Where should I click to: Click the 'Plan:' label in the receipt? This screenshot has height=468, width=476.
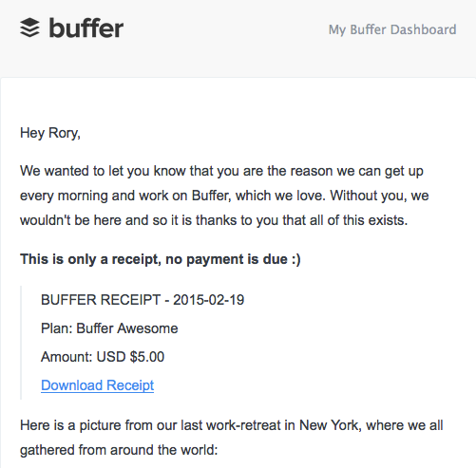pyautogui.click(x=57, y=328)
